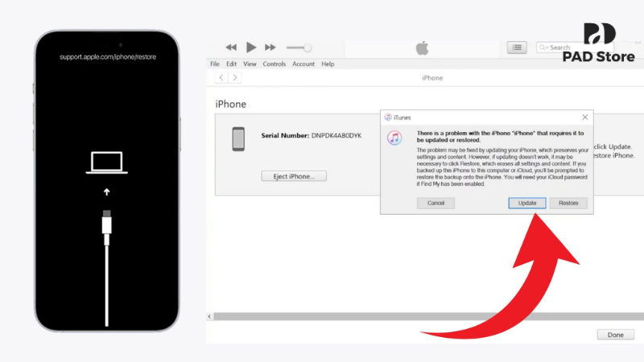The image size is (644, 362).
Task: Click the iPhone device icon near serial number
Action: (238, 138)
